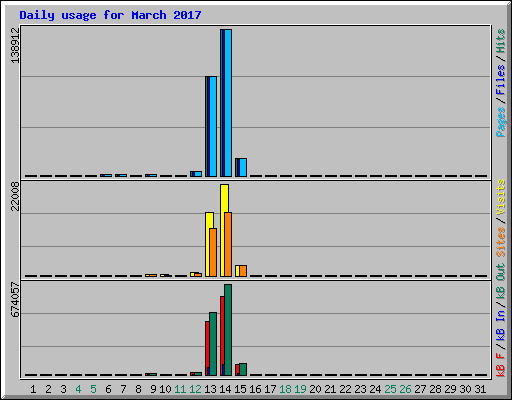
Task: Click day label 28 on the axis
Action: click(x=435, y=389)
